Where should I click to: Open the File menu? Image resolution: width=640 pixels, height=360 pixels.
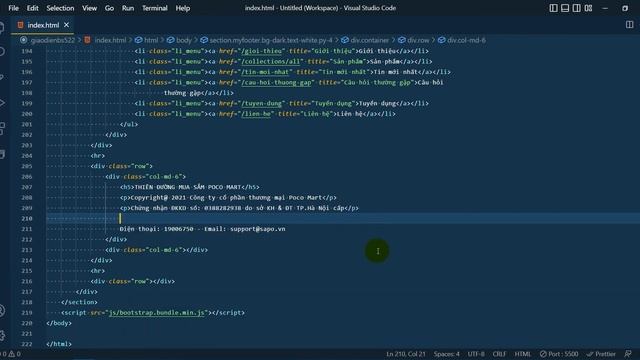[13, 8]
